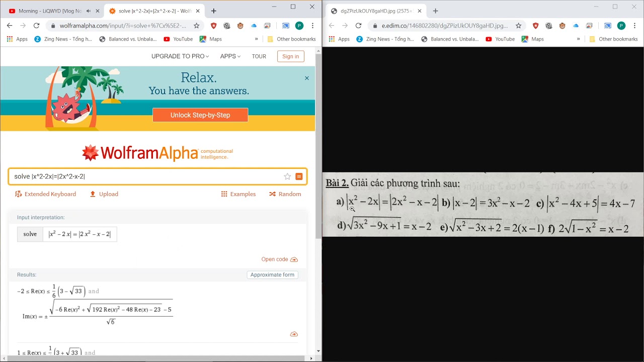Expand UPGRADE TO PRO dropdown
The image size is (644, 362).
pyautogui.click(x=180, y=56)
